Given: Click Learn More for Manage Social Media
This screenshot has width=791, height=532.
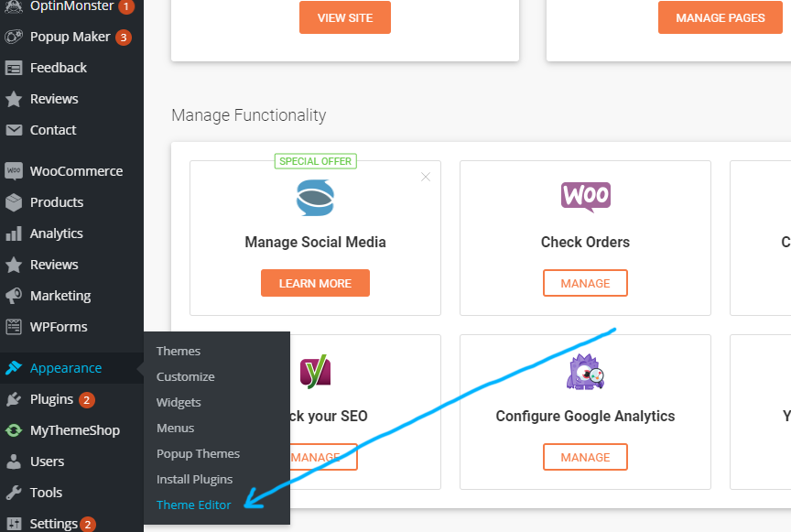Looking at the screenshot, I should pos(315,283).
